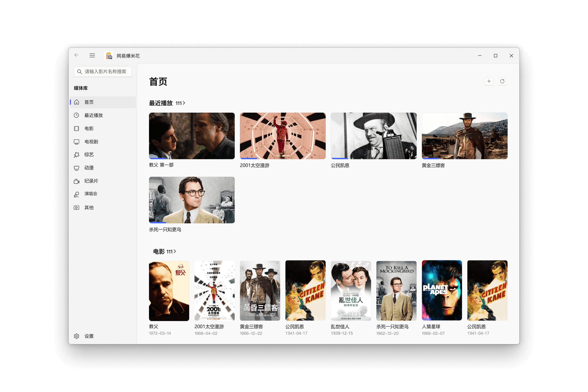Image resolution: width=588 pixels, height=392 pixels.
Task: Click the home icon in sidebar
Action: click(x=77, y=102)
